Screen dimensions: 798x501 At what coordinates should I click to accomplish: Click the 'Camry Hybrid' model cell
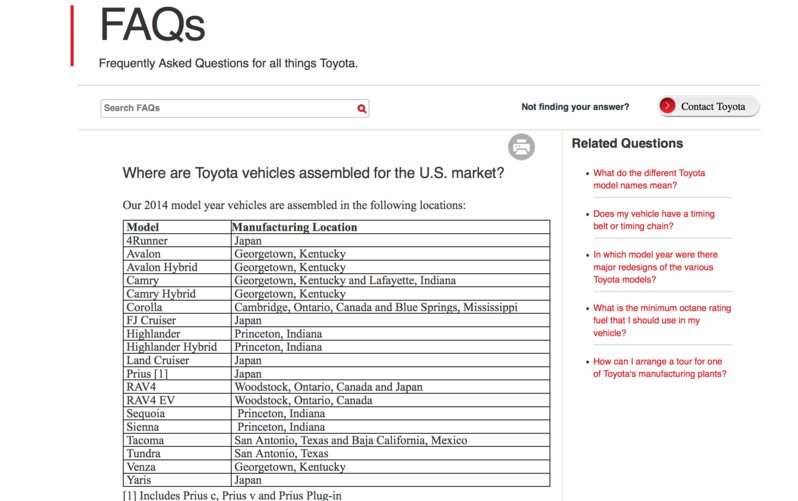(x=177, y=294)
